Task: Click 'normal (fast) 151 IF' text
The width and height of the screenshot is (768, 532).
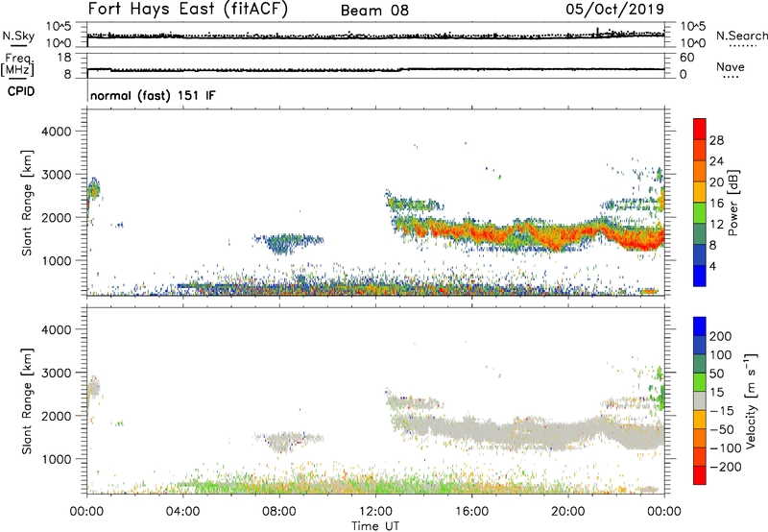Action: tap(153, 95)
